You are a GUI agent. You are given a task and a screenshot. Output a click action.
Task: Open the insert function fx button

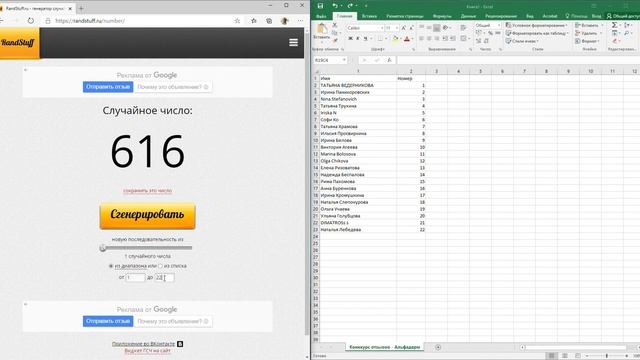click(389, 60)
